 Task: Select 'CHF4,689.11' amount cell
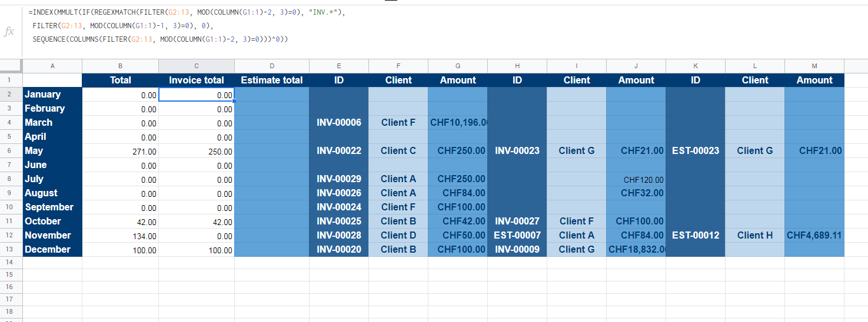click(x=814, y=235)
